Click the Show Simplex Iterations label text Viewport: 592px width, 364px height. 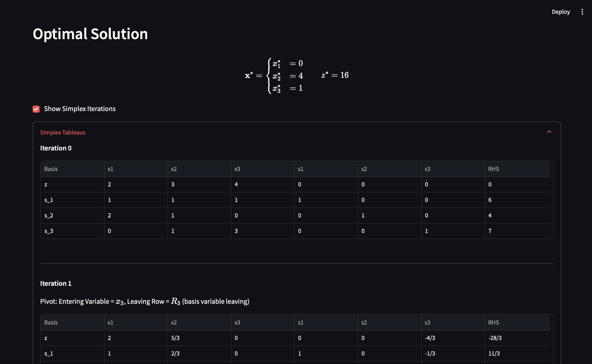coord(80,109)
